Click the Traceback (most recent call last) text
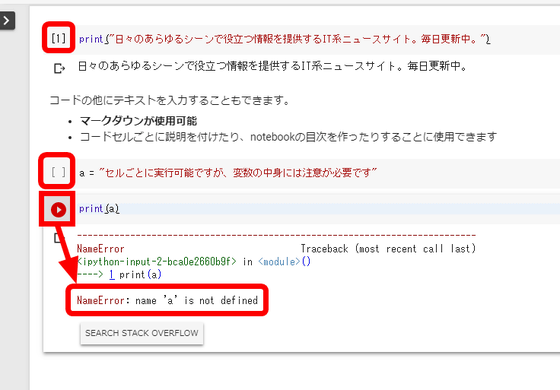 point(388,249)
